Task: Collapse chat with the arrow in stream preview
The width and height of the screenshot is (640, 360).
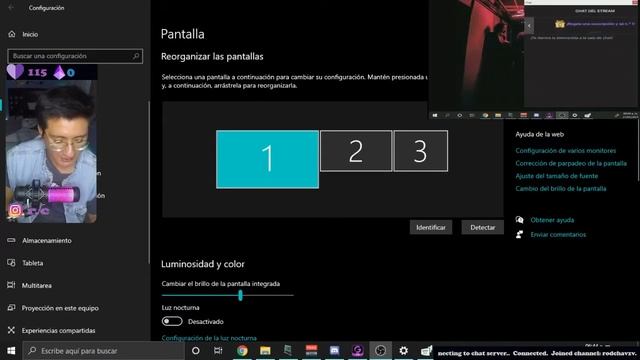Action: pos(529,26)
